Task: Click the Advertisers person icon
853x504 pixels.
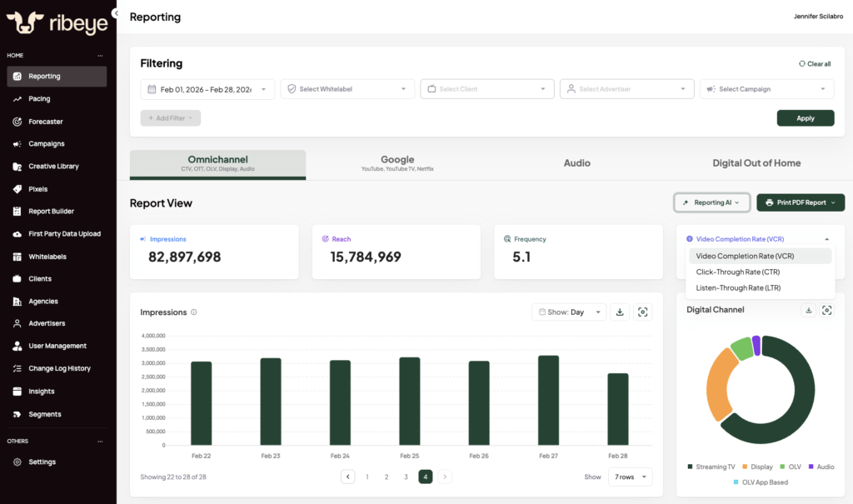Action: point(17,323)
